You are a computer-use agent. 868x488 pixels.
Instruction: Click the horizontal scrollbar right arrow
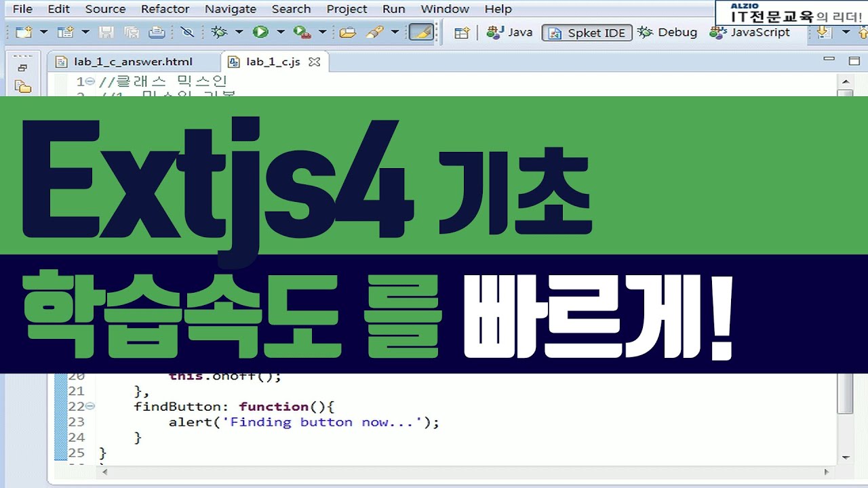coord(827,471)
